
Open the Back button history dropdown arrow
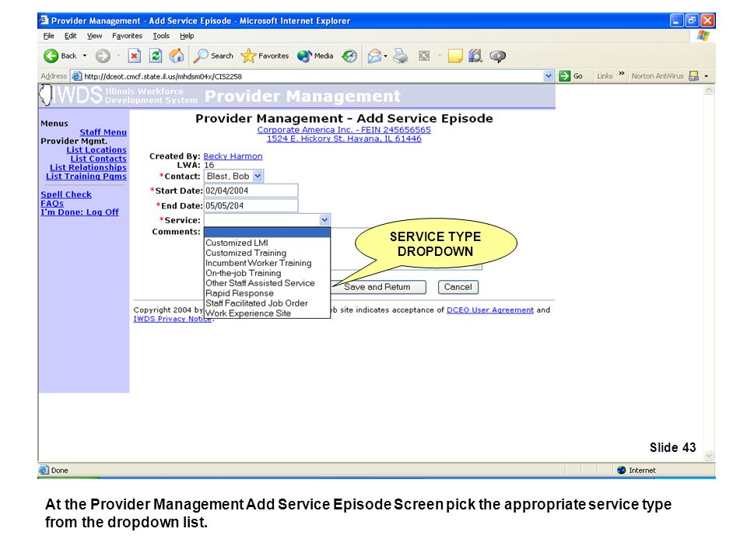[x=85, y=56]
